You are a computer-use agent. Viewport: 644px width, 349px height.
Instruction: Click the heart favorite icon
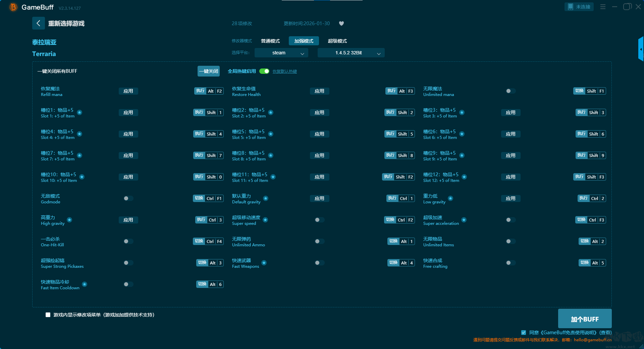click(x=341, y=23)
